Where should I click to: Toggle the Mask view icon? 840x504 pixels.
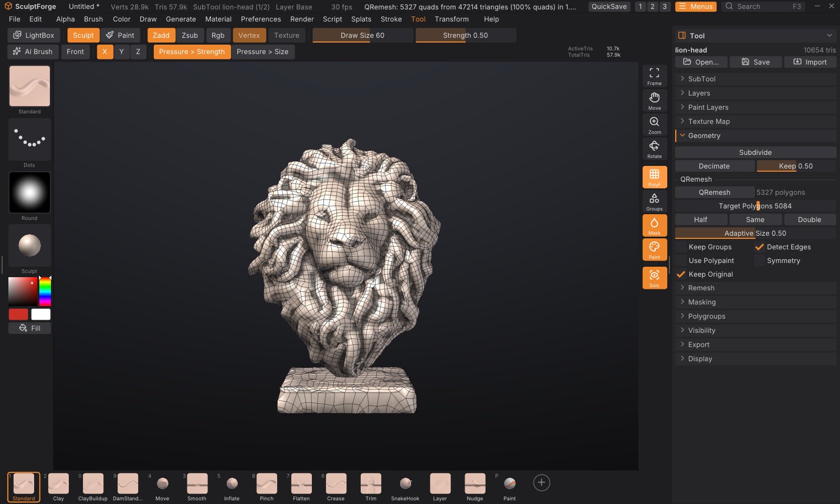[654, 226]
